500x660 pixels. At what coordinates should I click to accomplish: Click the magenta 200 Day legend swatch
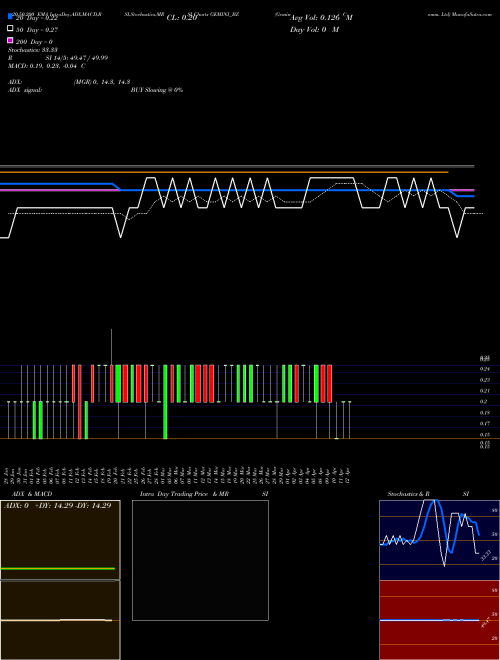[10, 40]
